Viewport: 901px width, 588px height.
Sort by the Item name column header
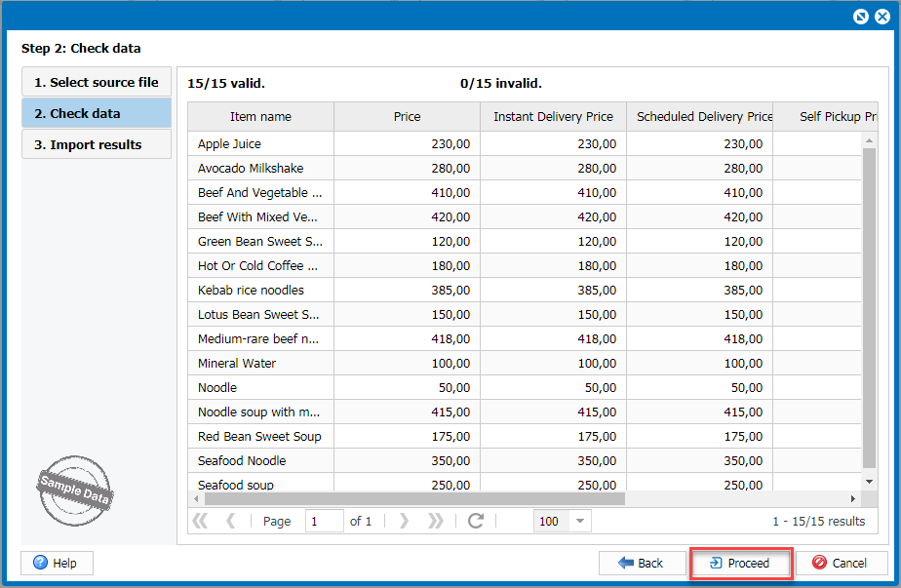pyautogui.click(x=260, y=117)
